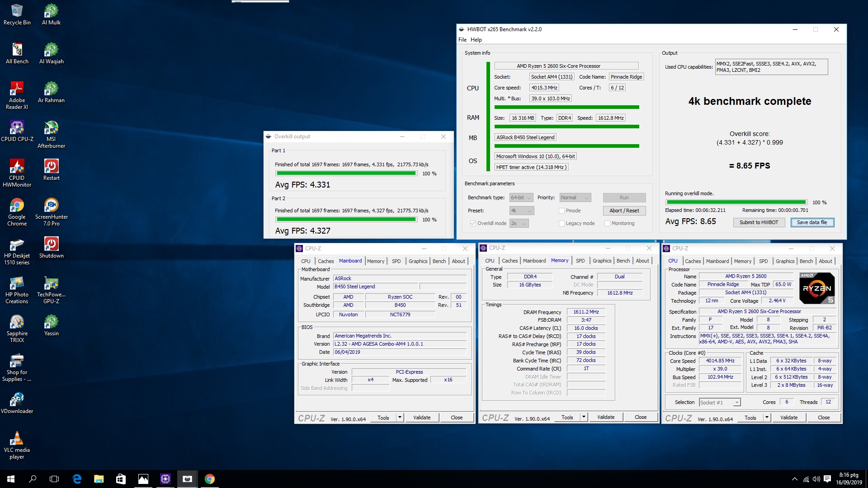868x488 pixels.
Task: Open the Preset 4k dropdown
Action: [x=522, y=211]
